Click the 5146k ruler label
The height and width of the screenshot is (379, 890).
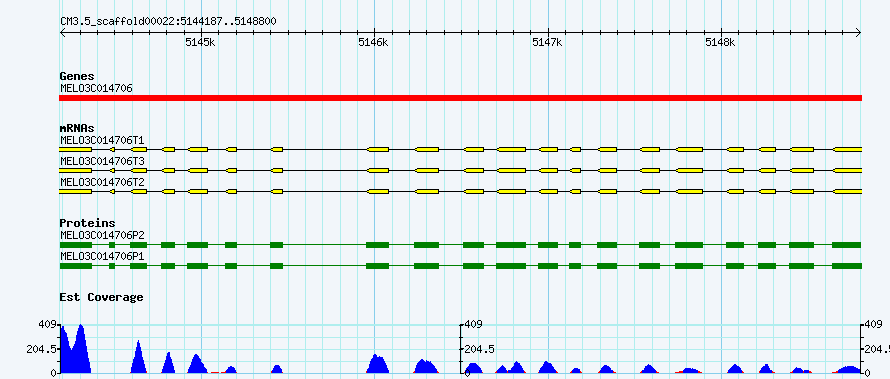[373, 42]
